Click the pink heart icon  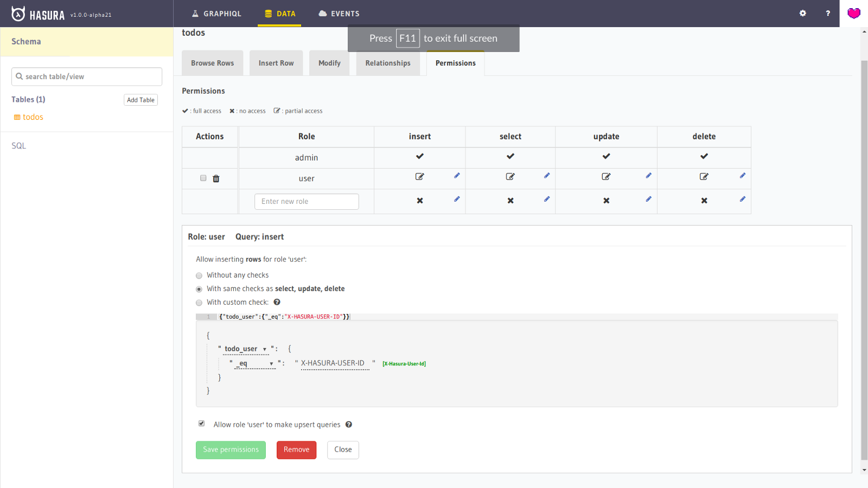pyautogui.click(x=853, y=14)
